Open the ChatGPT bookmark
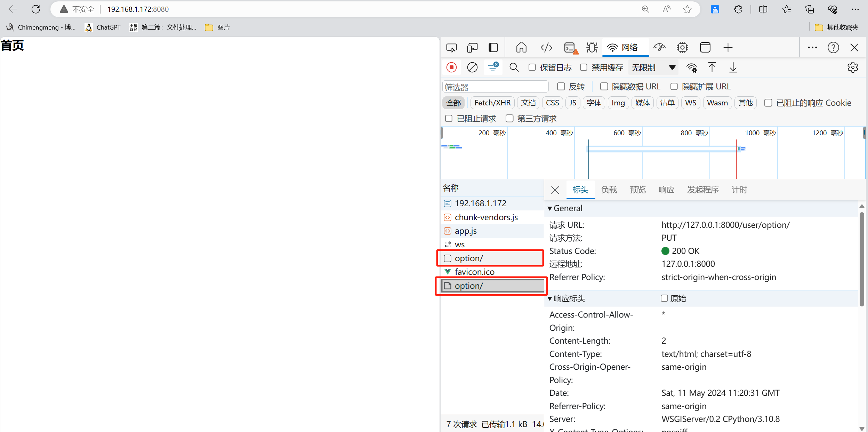The width and height of the screenshot is (868, 432). [103, 27]
